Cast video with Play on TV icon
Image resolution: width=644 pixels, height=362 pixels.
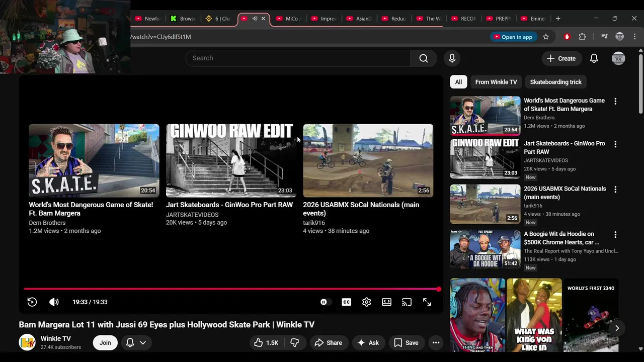coord(407,302)
